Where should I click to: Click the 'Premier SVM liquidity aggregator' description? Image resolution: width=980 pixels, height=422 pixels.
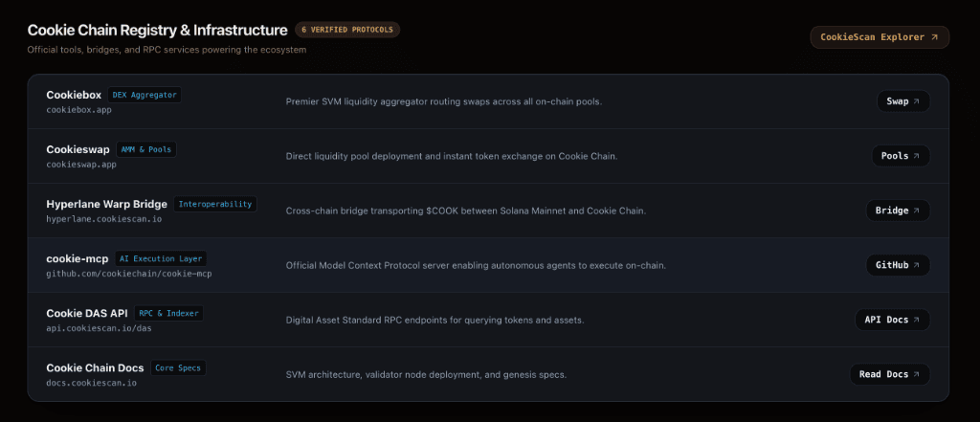point(444,101)
